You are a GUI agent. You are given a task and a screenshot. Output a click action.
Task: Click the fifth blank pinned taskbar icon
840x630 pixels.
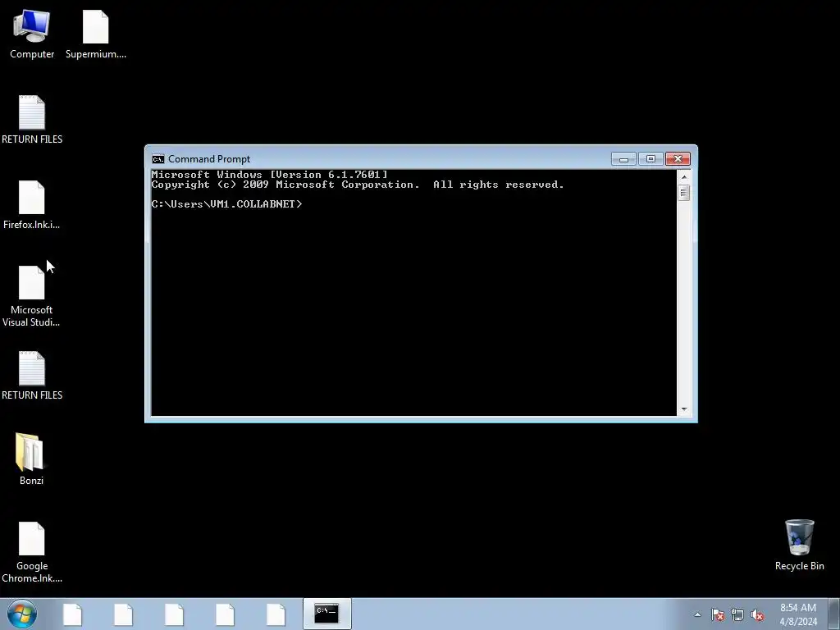(276, 614)
